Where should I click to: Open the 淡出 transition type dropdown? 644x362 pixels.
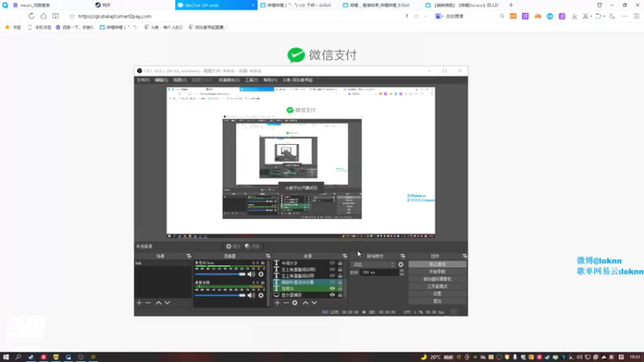point(373,265)
